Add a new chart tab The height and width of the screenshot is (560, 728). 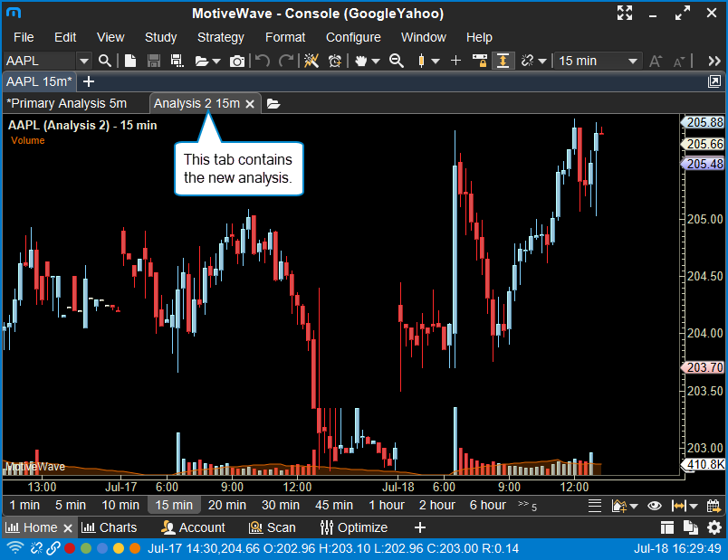click(88, 81)
